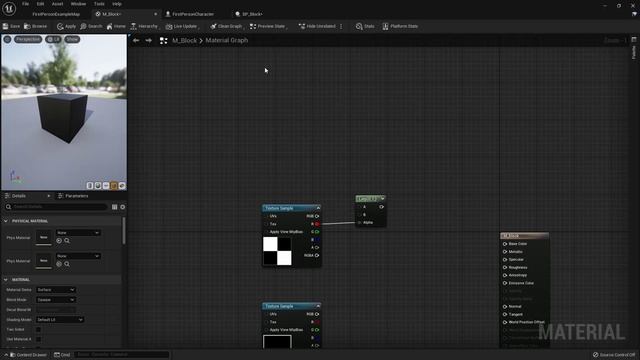
Task: Open first Phys Material None dropdown
Action: pos(78,233)
